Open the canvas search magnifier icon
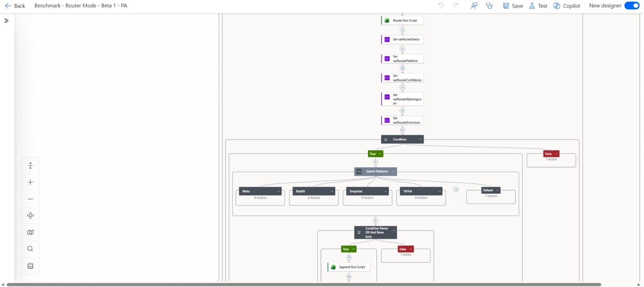The height and width of the screenshot is (287, 644). point(30,249)
